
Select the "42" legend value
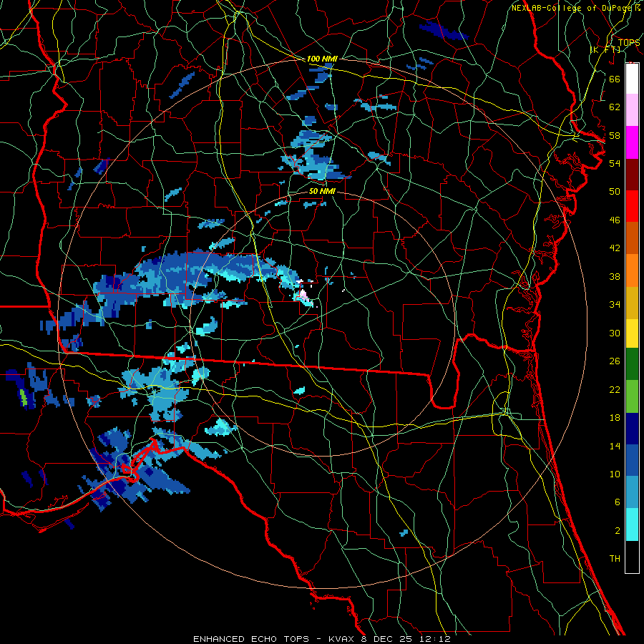coord(615,248)
